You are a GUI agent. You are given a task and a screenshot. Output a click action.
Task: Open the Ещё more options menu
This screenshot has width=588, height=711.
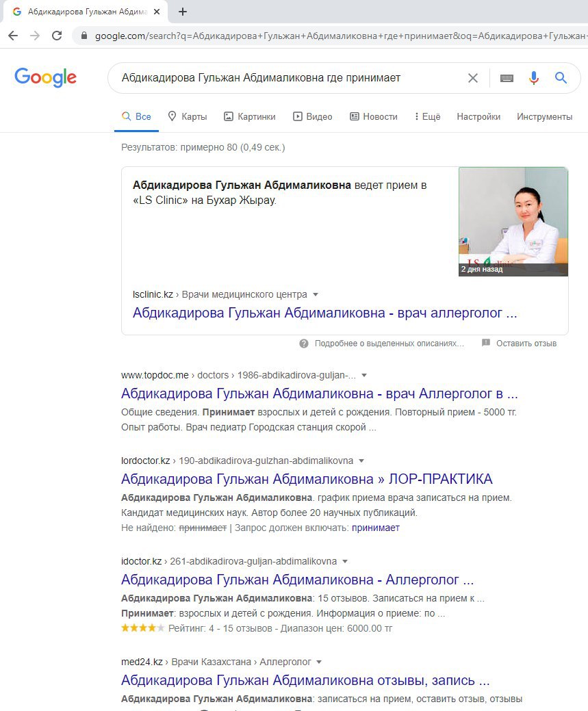coord(427,116)
